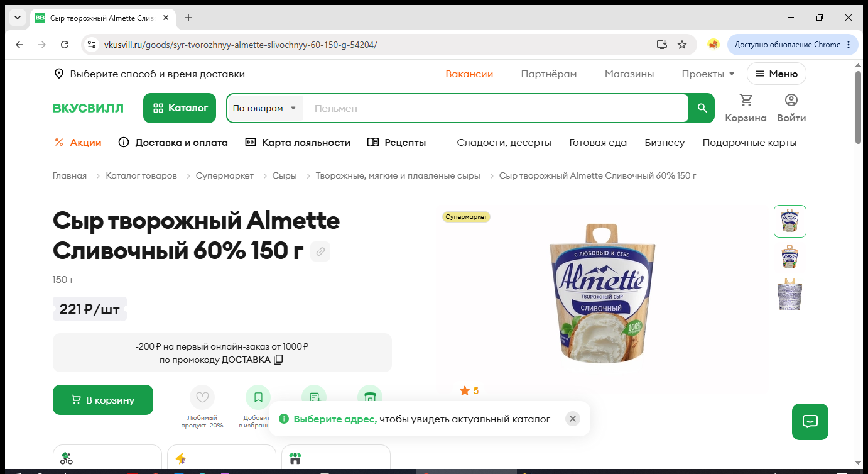Viewport: 868px width, 474px height.
Task: Copy promo code ДОСТАВКА with copy icon
Action: tap(278, 360)
